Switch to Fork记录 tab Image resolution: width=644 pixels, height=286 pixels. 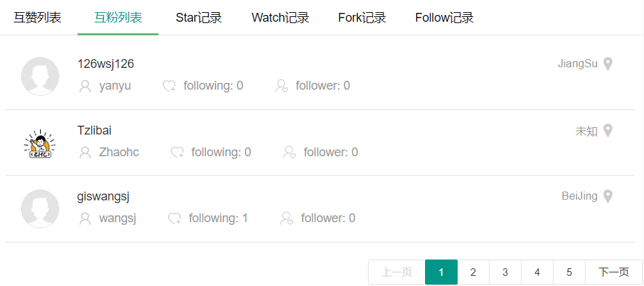(362, 18)
